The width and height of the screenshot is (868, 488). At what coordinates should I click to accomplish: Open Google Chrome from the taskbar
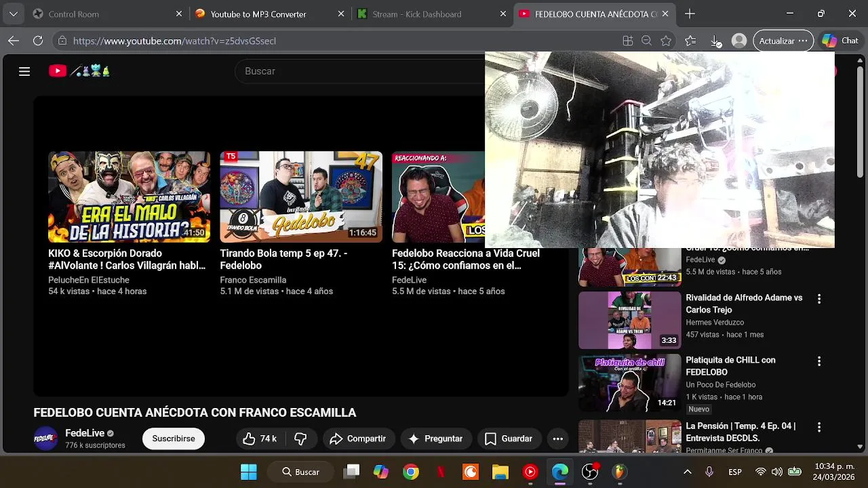[411, 472]
